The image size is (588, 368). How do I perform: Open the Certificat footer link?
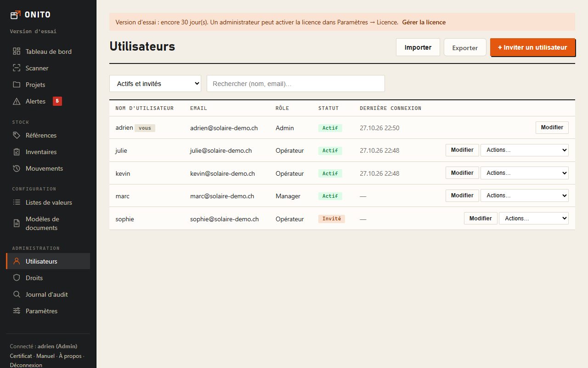pyautogui.click(x=21, y=356)
